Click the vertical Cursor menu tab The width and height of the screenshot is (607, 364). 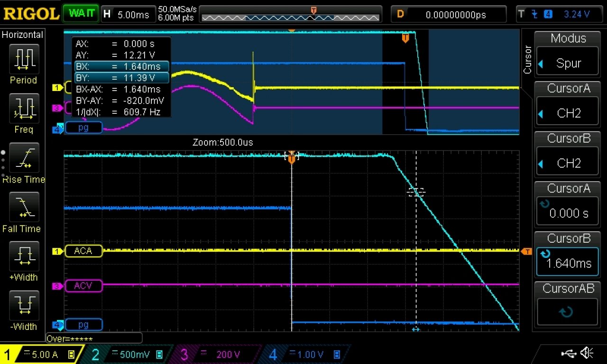click(x=527, y=59)
